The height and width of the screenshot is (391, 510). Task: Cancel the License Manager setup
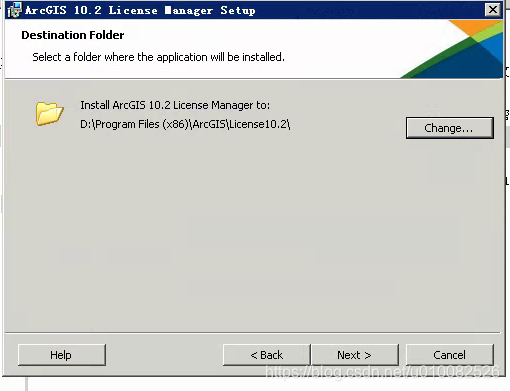(x=450, y=355)
